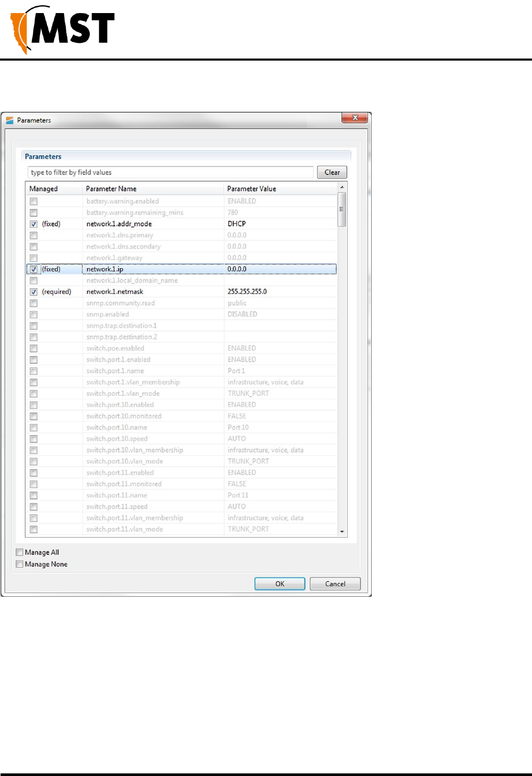Click the filter by field values box
This screenshot has height=776, width=532.
click(170, 172)
